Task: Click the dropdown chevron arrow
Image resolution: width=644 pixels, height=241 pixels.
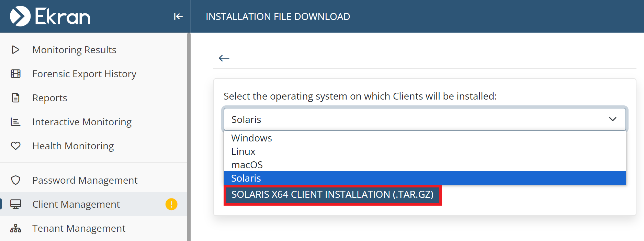Action: (x=612, y=119)
